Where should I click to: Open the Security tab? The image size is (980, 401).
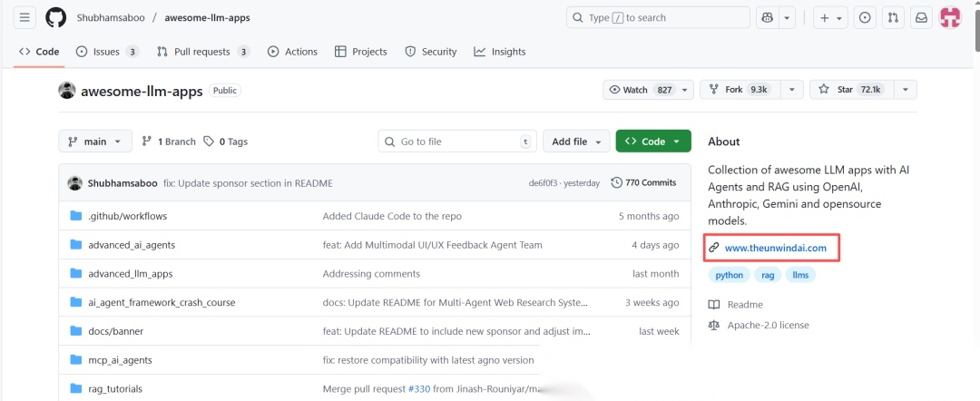[x=431, y=52]
